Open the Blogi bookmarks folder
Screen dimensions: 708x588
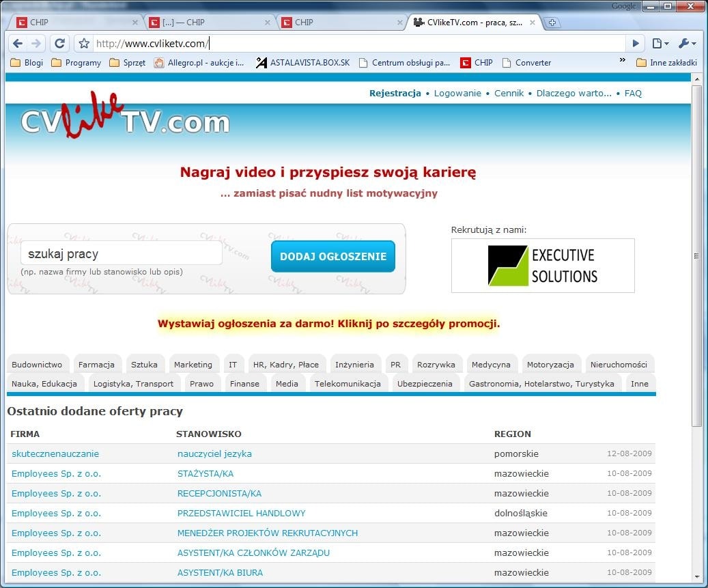pyautogui.click(x=27, y=63)
